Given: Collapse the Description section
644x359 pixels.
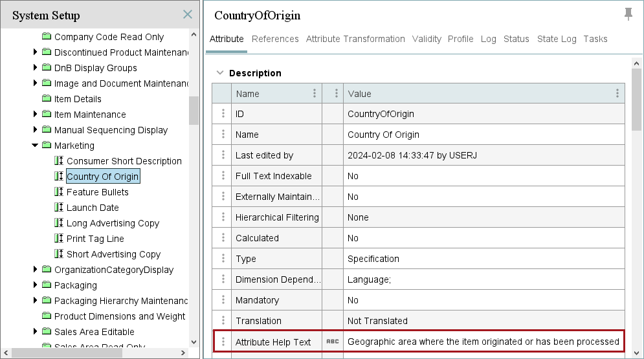Looking at the screenshot, I should (x=220, y=73).
